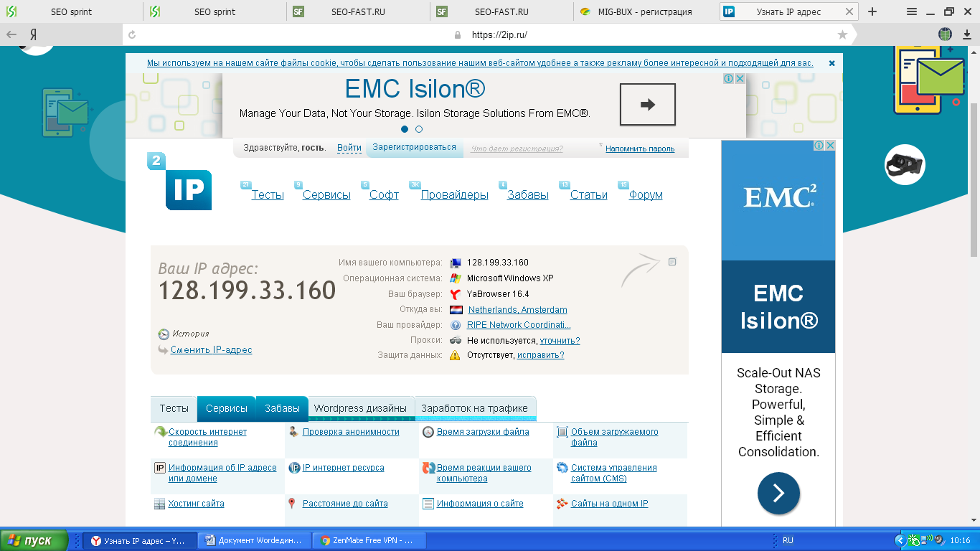The height and width of the screenshot is (551, 980).
Task: Click the green arrow icon for internet speed test
Action: [x=161, y=432]
